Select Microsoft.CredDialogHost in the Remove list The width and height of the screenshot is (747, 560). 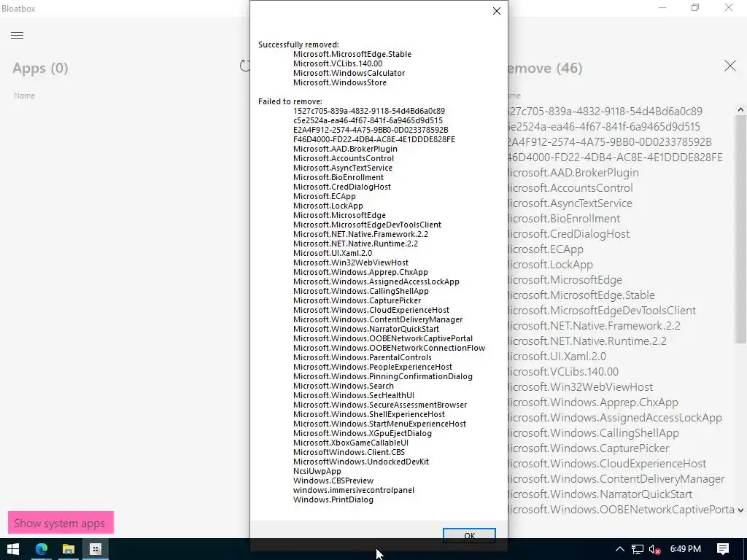569,234
